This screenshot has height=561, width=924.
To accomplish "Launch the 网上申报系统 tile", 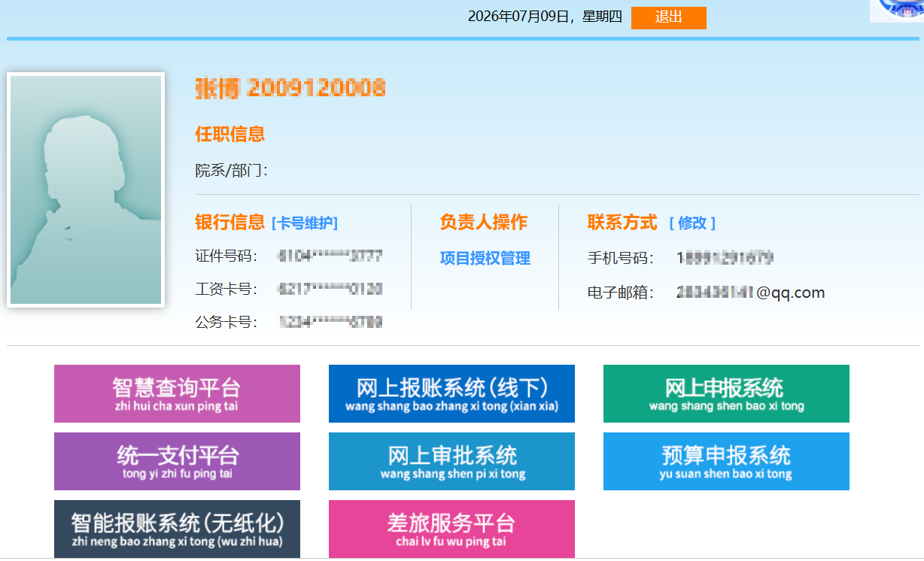I will 726,394.
